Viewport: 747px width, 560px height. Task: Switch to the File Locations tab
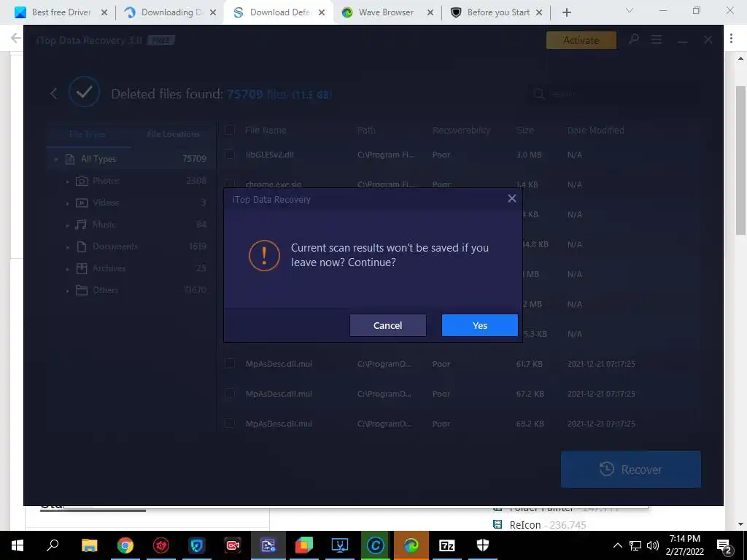coord(174,134)
